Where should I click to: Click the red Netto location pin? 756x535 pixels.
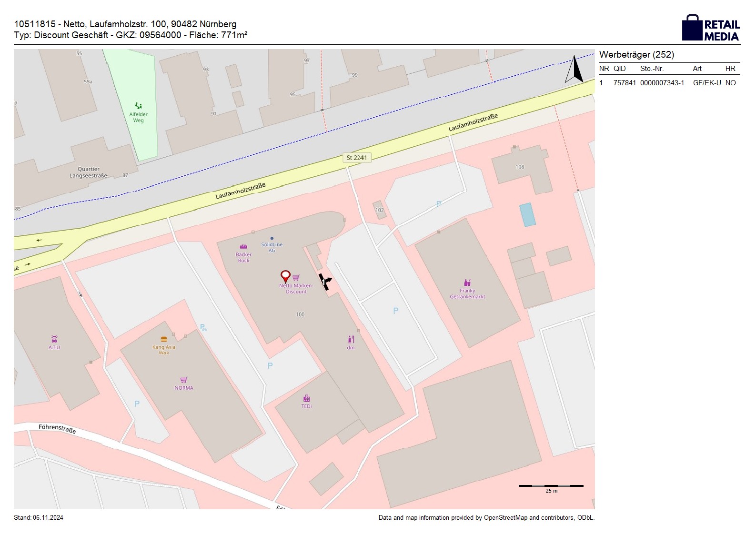click(285, 276)
